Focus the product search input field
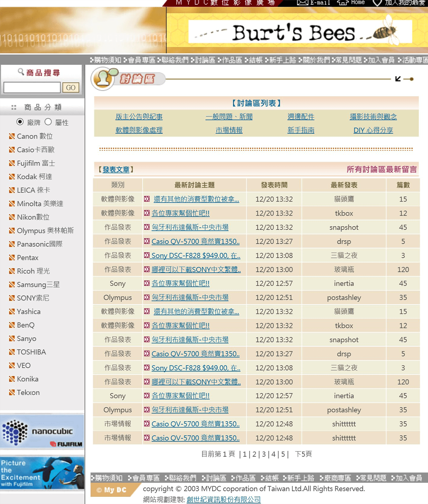The image size is (428, 504). coord(32,88)
